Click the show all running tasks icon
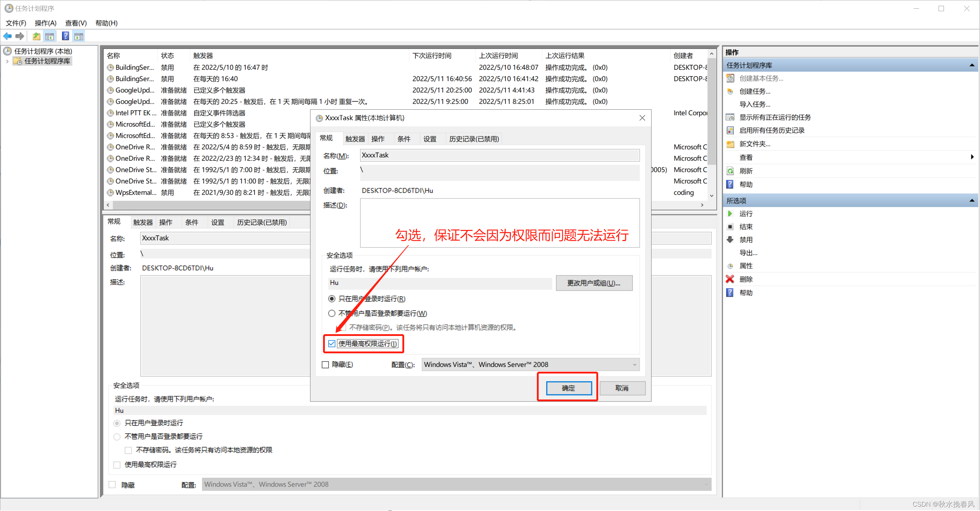980x511 pixels. [730, 117]
